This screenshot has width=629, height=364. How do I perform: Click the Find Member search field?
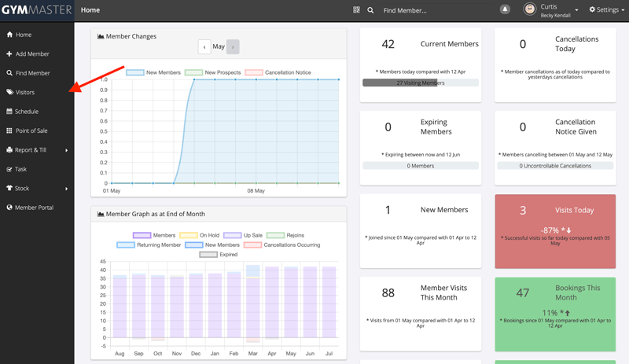coord(432,11)
